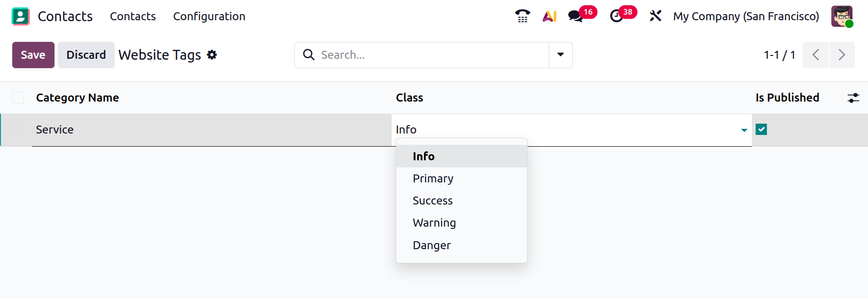
Task: Open the Contacts menu item
Action: pyautogui.click(x=133, y=16)
